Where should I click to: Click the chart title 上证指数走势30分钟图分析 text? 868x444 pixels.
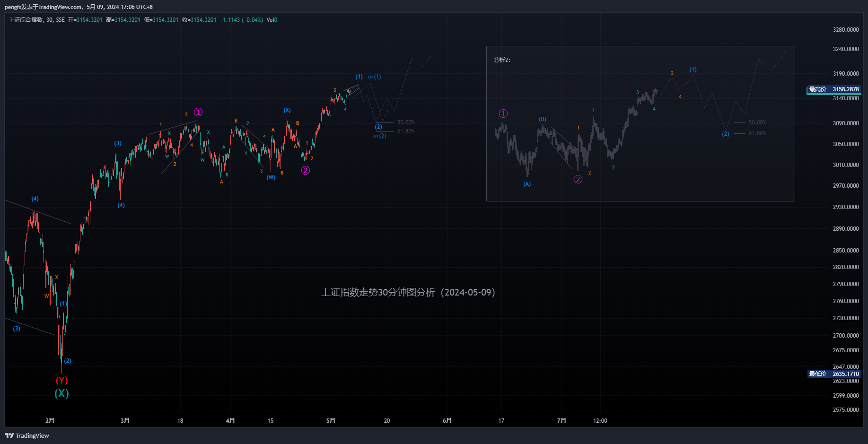point(408,292)
